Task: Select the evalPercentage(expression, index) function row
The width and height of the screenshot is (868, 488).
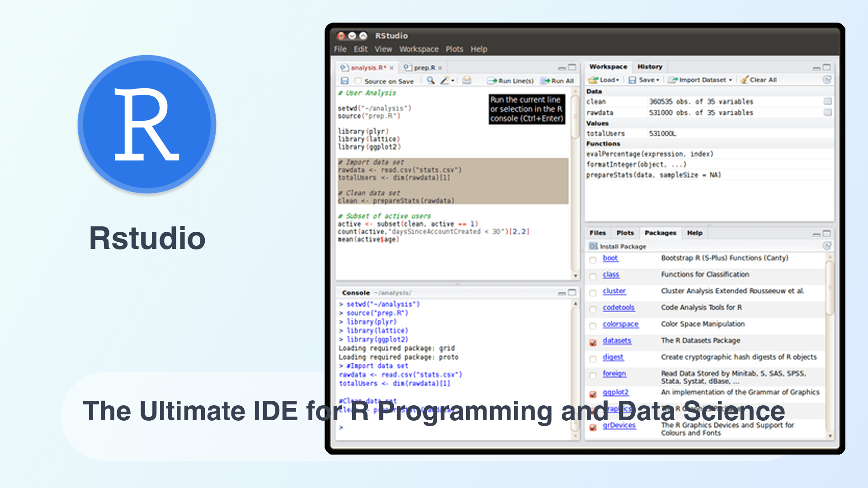Action: (x=709, y=154)
